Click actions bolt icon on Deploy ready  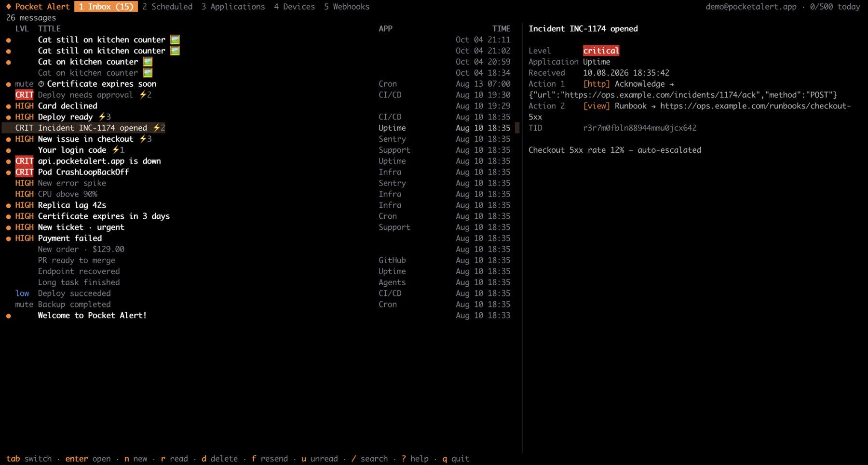[102, 117]
